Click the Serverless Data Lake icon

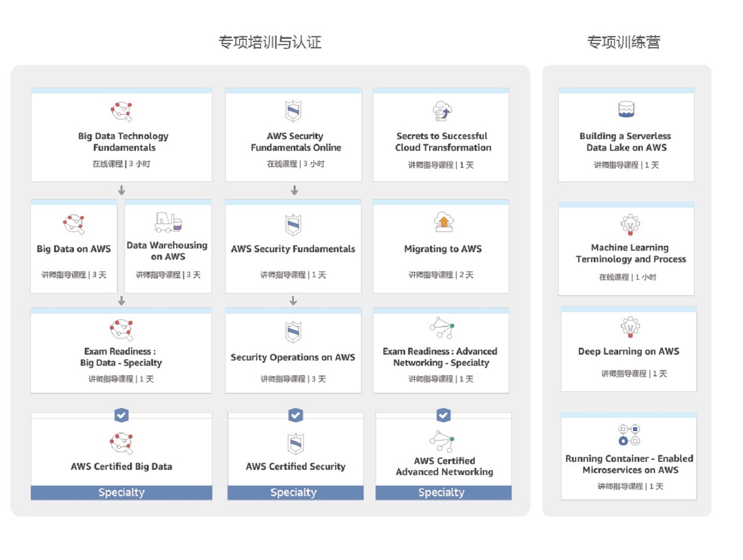(626, 109)
